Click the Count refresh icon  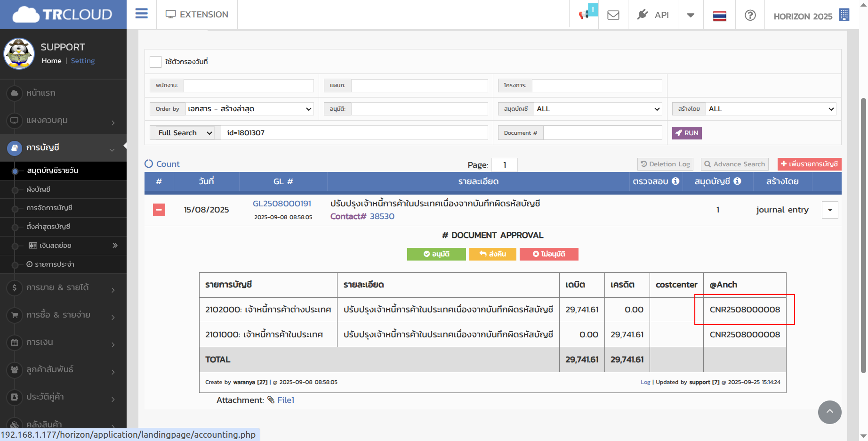pos(149,163)
